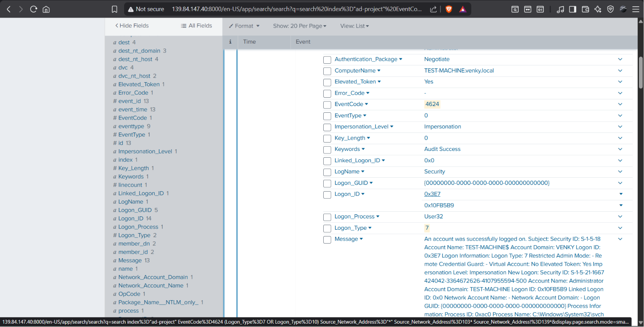Image resolution: width=644 pixels, height=327 pixels.
Task: Click the browser address bar URL
Action: coord(297,9)
